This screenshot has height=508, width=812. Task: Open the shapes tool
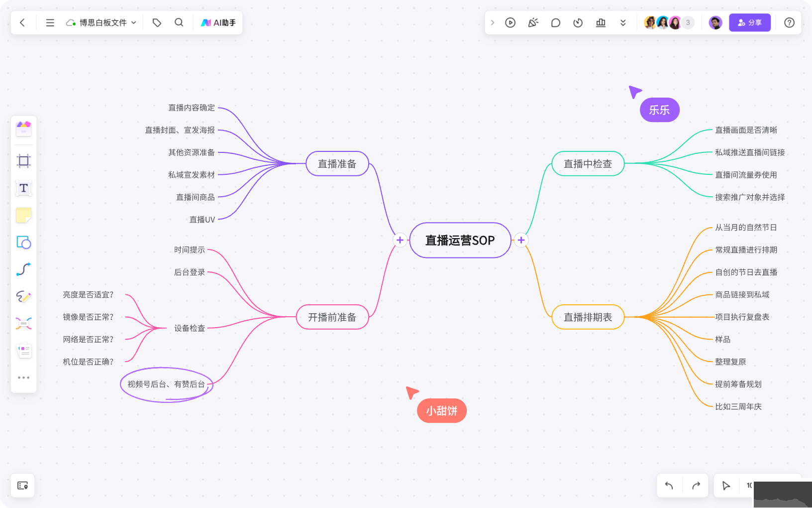tap(23, 243)
